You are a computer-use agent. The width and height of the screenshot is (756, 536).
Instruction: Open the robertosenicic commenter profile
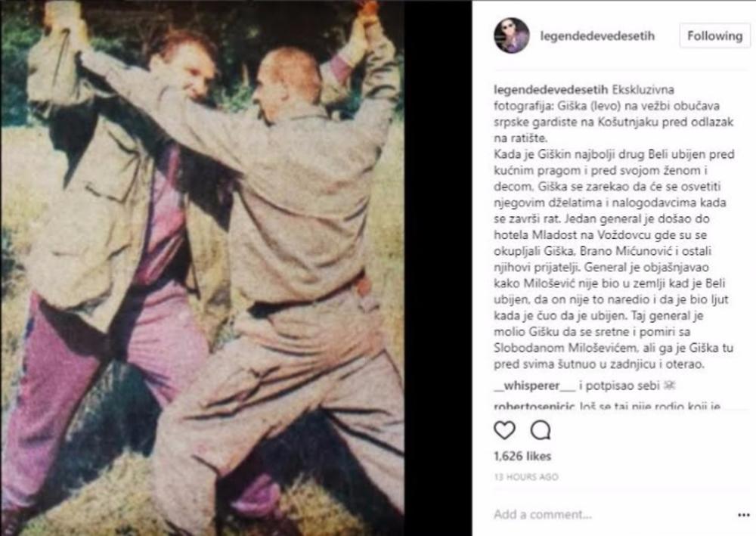pyautogui.click(x=534, y=406)
